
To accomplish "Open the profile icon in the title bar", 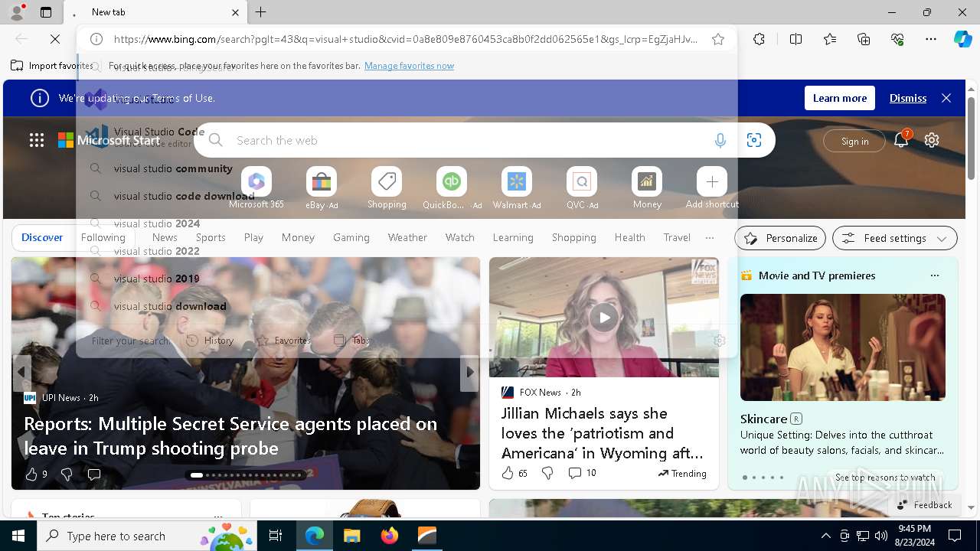I will [x=16, y=12].
